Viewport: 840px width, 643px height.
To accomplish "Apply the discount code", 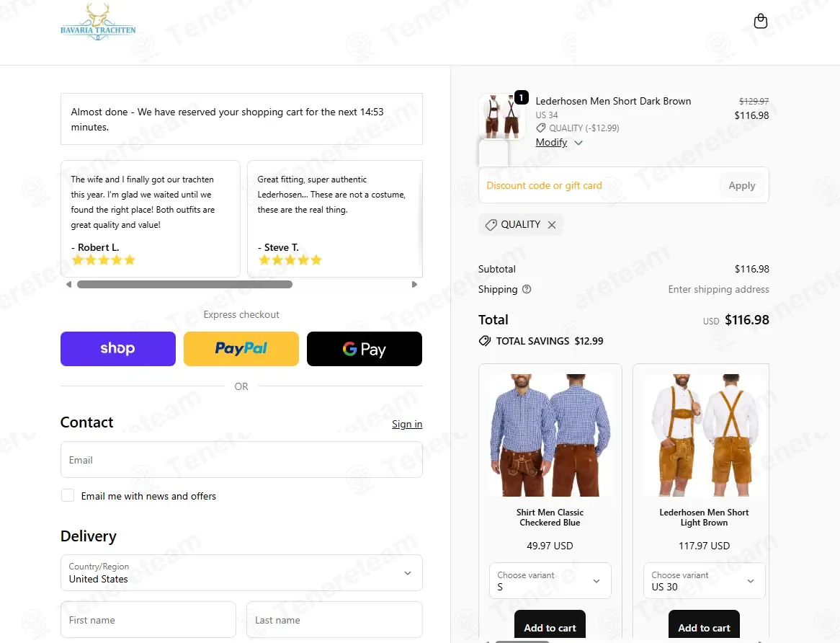I will click(x=742, y=185).
